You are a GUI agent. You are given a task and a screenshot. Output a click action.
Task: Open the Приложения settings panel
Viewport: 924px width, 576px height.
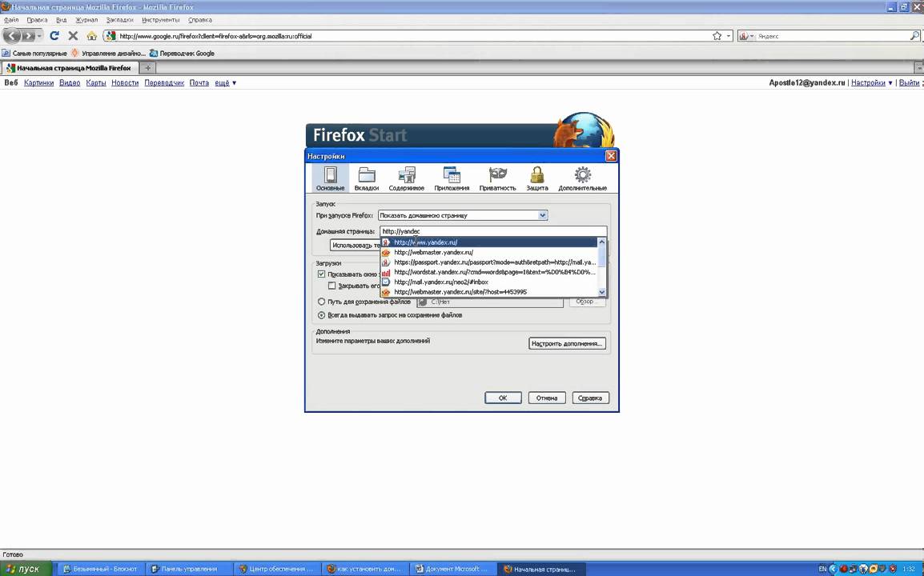(452, 178)
